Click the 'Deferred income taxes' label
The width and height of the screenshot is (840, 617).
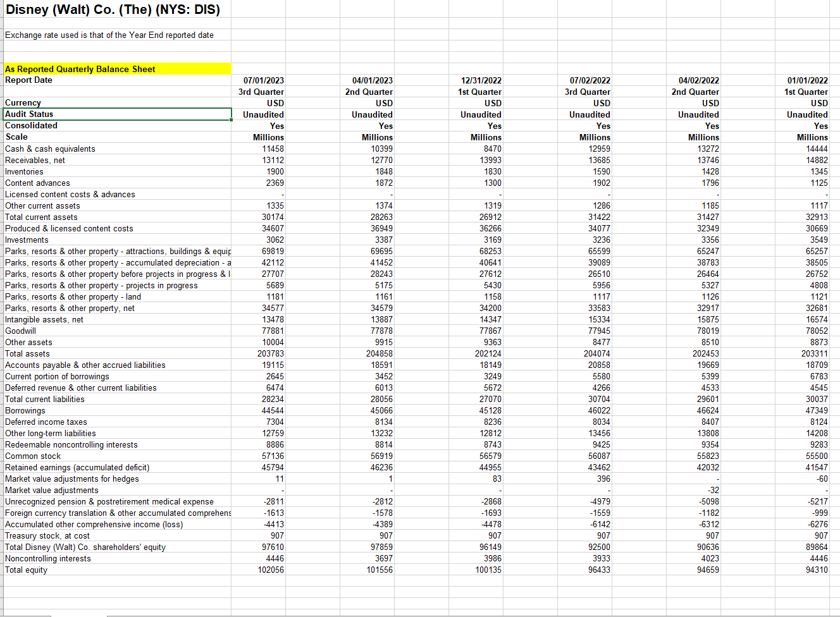click(46, 422)
